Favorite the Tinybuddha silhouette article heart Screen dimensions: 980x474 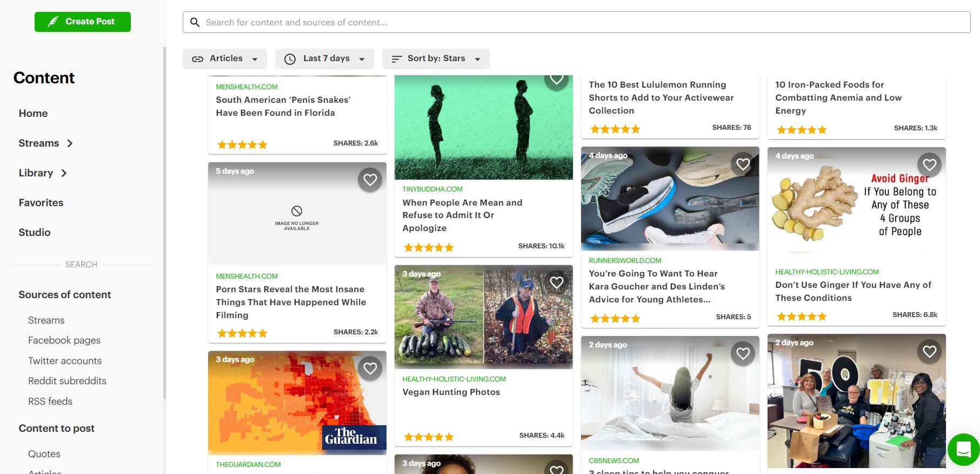pyautogui.click(x=557, y=80)
